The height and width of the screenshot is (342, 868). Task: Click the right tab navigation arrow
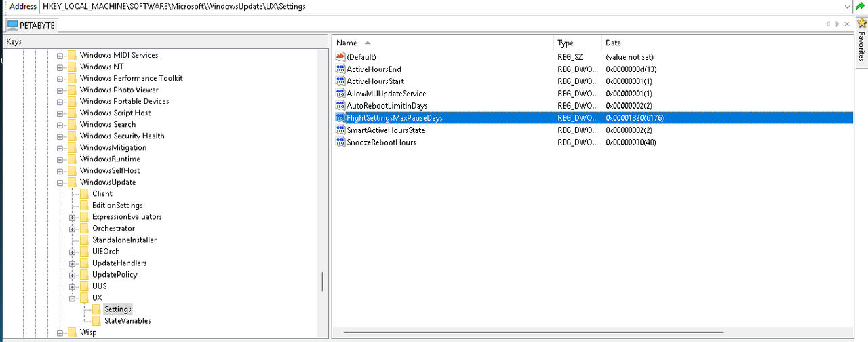[837, 24]
